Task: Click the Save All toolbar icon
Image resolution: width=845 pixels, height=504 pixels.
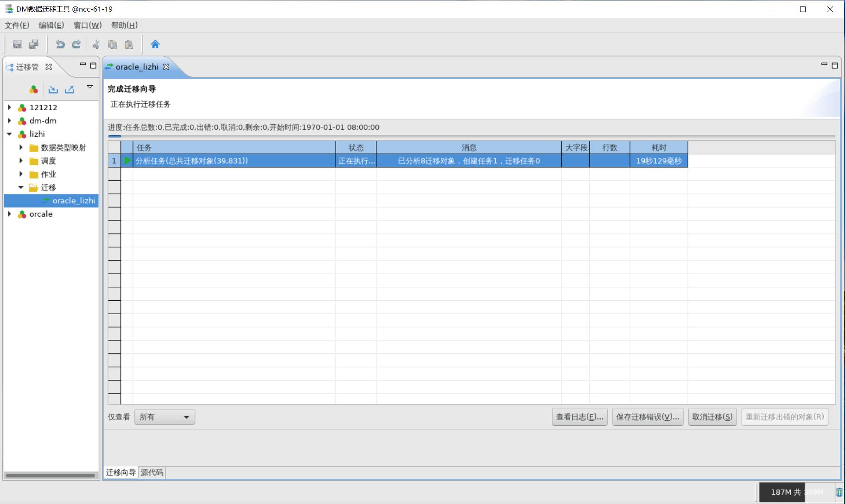Action: click(33, 44)
